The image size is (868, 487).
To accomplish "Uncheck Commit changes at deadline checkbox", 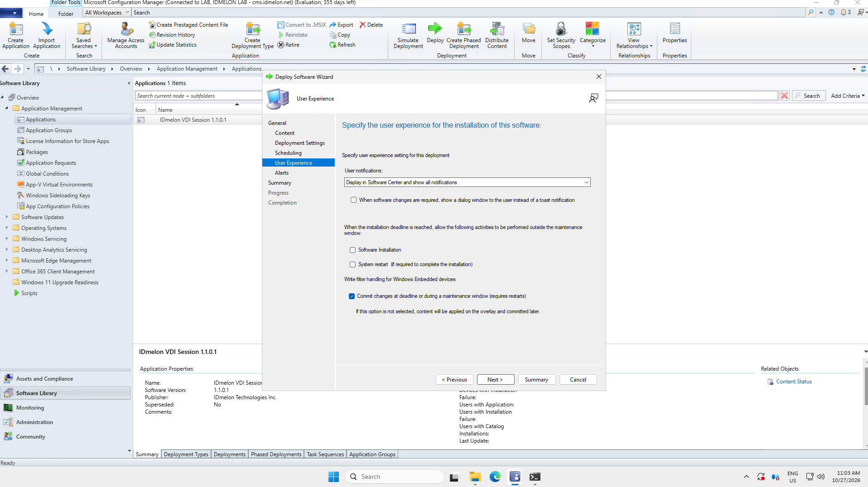I will tap(352, 296).
